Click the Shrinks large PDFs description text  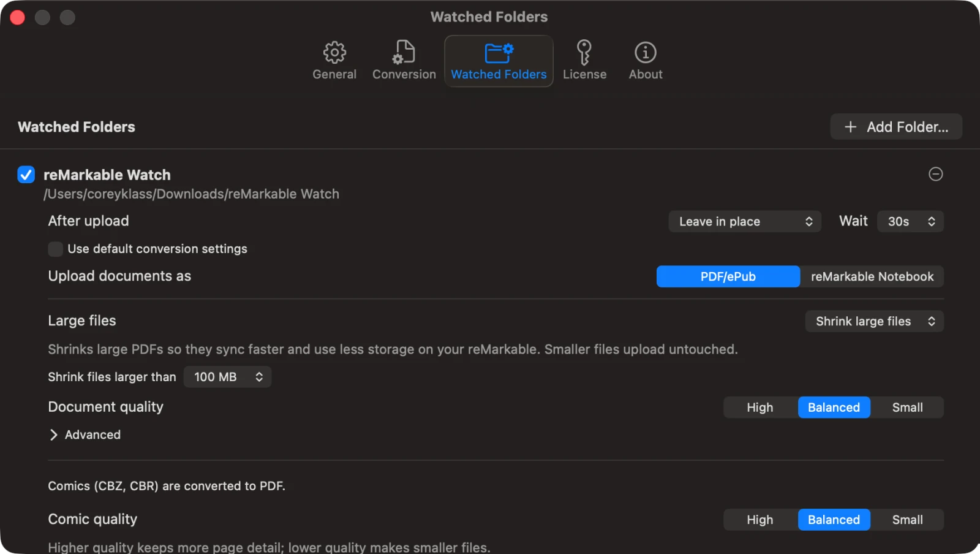pos(393,349)
